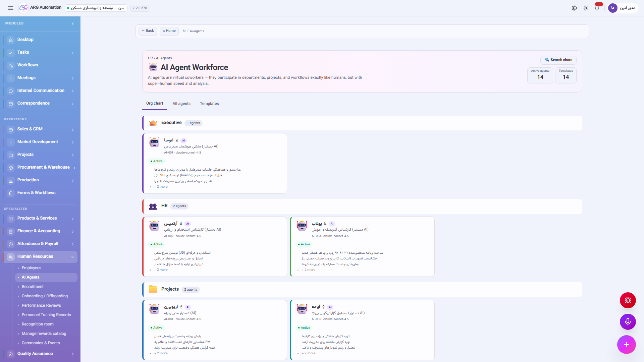Image resolution: width=644 pixels, height=362 pixels.
Task: Show more tasks for agent AI-002
Action: [161, 270]
